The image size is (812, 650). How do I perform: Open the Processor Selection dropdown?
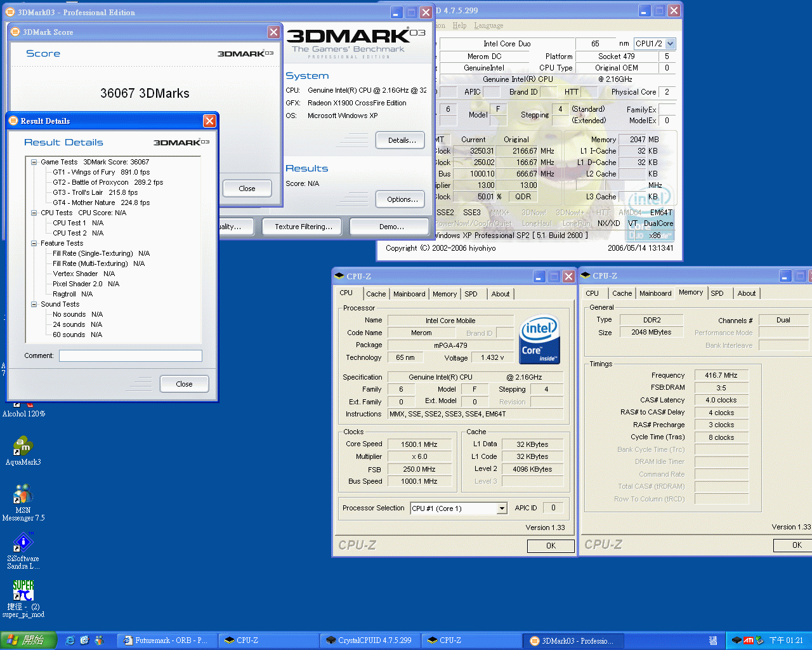click(x=502, y=508)
